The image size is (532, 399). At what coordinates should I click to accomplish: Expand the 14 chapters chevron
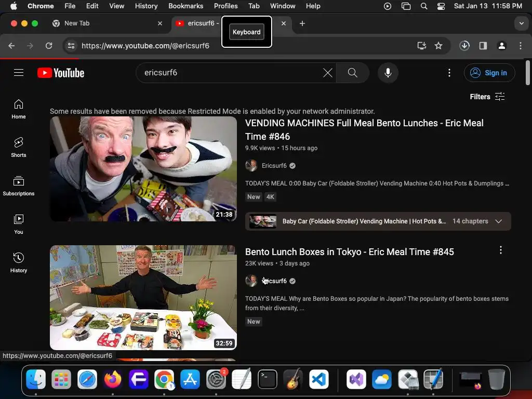coord(498,221)
